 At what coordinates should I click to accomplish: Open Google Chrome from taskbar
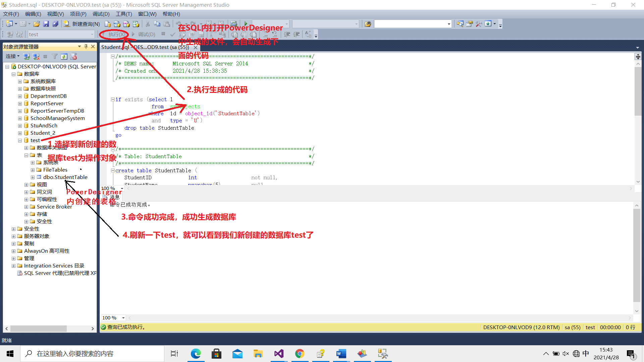click(x=300, y=354)
